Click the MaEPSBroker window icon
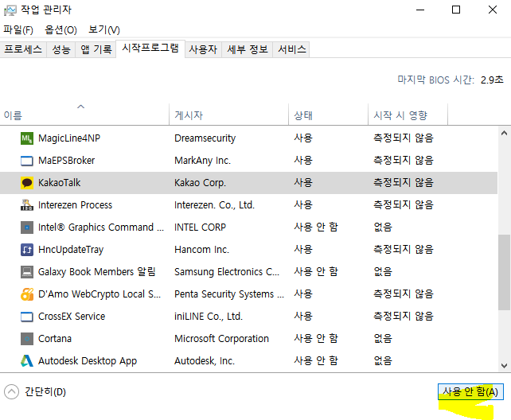511x420 pixels. click(x=27, y=161)
